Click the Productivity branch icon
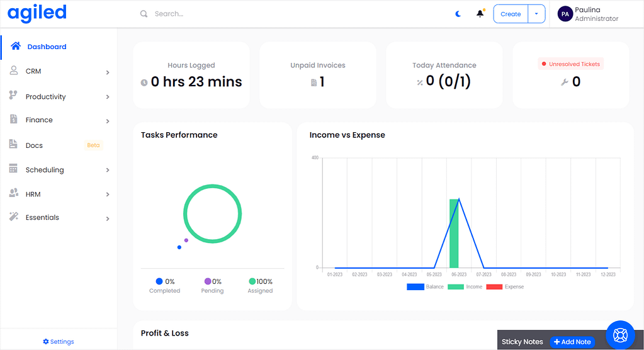The height and width of the screenshot is (350, 644). 13,95
